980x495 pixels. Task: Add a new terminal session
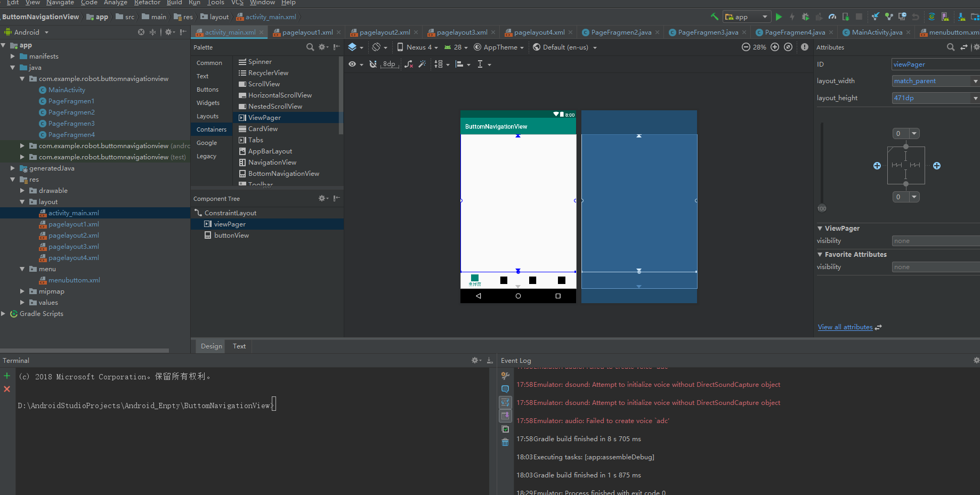pos(7,376)
